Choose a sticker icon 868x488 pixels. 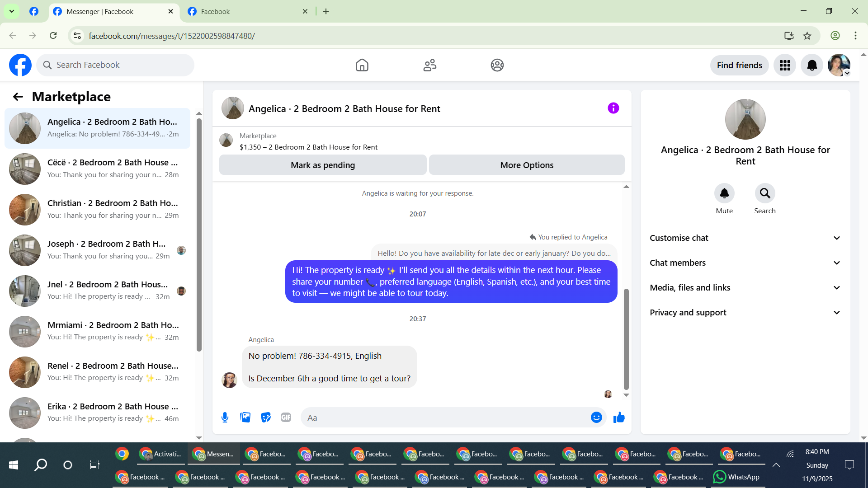266,418
